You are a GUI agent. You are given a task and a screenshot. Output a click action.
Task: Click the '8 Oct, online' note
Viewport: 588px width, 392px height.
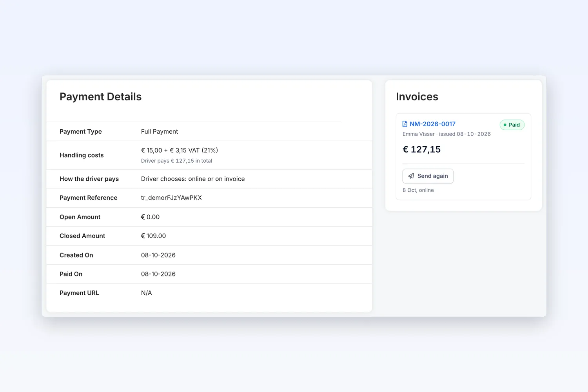pyautogui.click(x=418, y=190)
